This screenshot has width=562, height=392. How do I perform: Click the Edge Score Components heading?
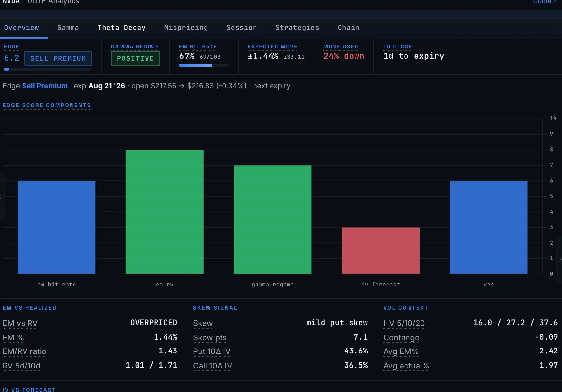click(47, 105)
